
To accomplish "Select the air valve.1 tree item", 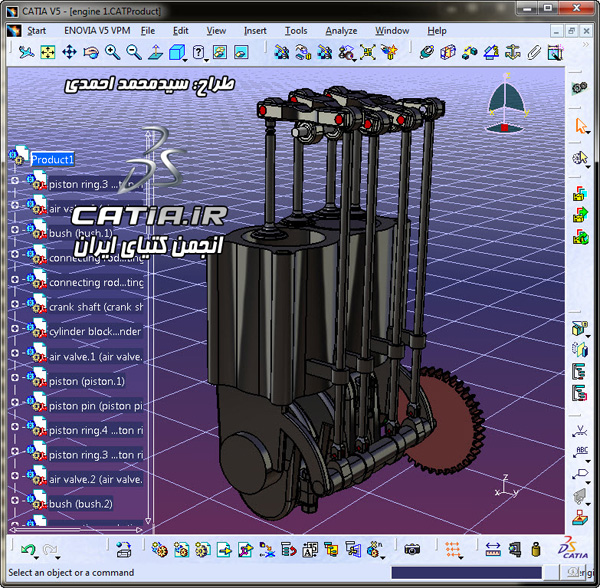I will point(96,357).
